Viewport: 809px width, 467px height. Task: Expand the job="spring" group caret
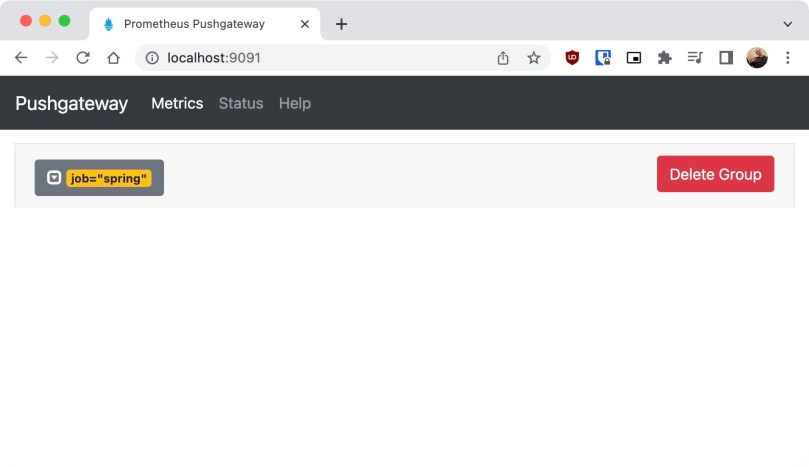pos(54,178)
